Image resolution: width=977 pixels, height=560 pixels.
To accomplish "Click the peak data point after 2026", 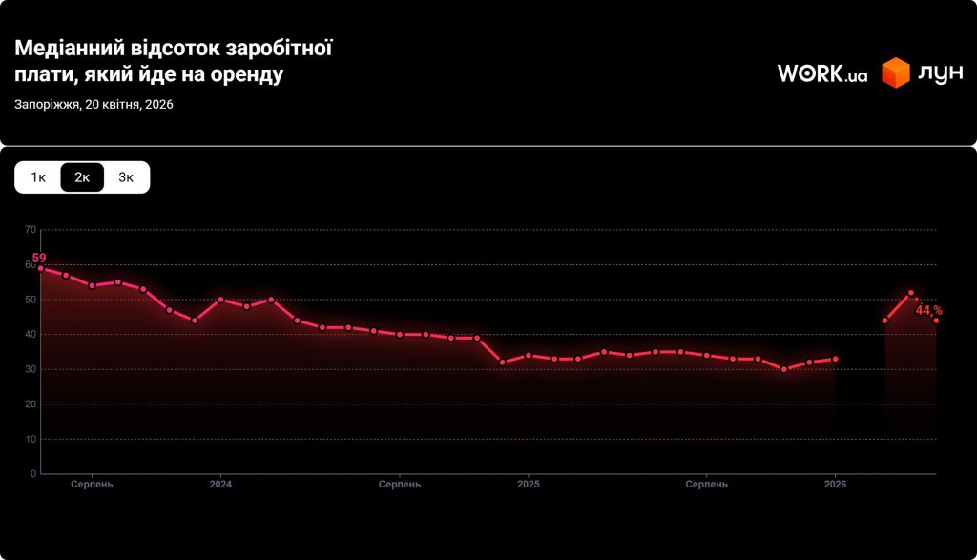I will (x=910, y=293).
